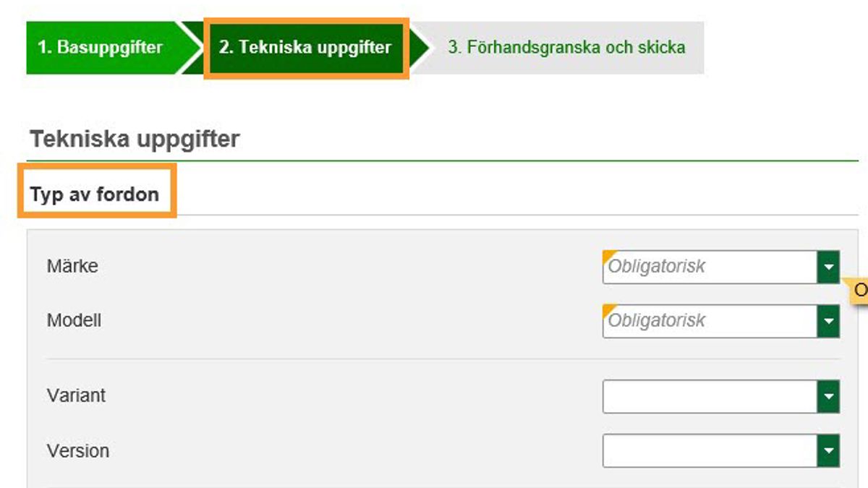This screenshot has width=868, height=488.
Task: Click the Modell input field
Action: (x=710, y=321)
